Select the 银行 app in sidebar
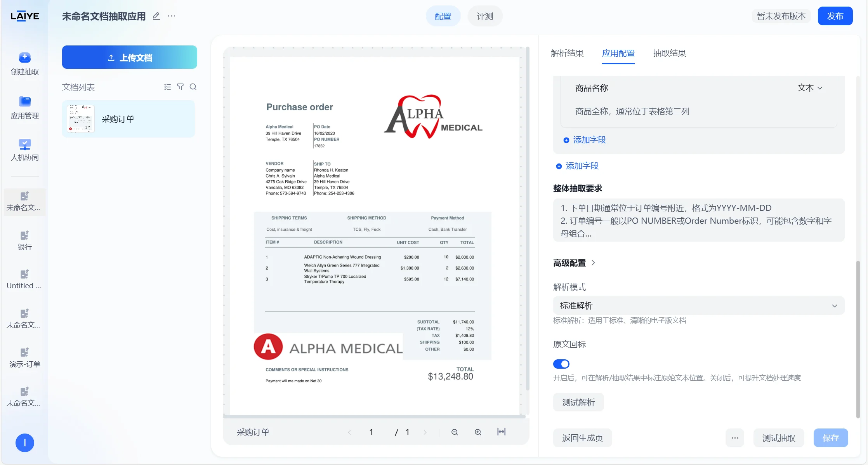Image resolution: width=868 pixels, height=465 pixels. 24,241
